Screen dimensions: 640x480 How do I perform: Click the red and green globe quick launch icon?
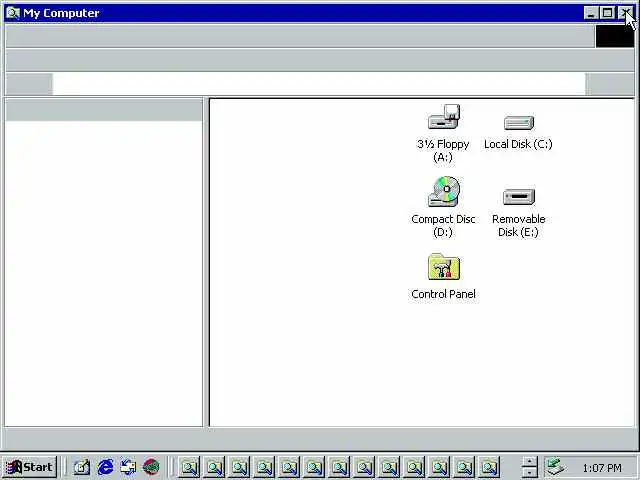[151, 467]
